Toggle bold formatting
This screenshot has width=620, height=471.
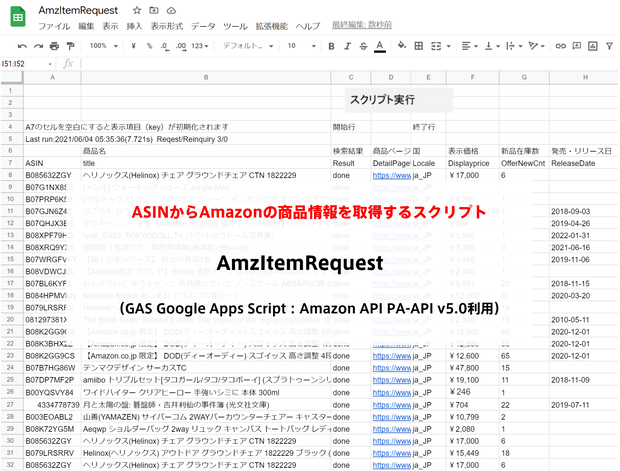point(331,46)
